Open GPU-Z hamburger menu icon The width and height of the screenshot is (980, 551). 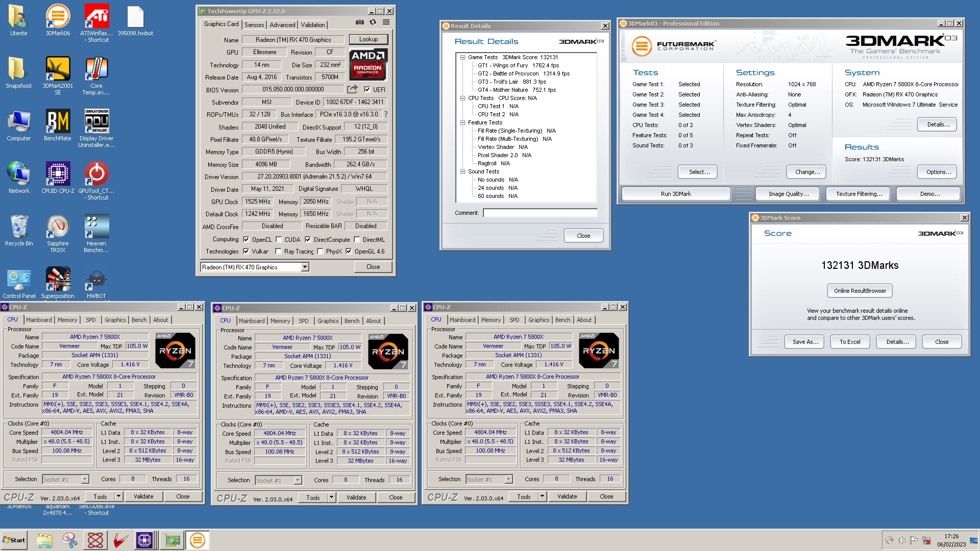(386, 22)
